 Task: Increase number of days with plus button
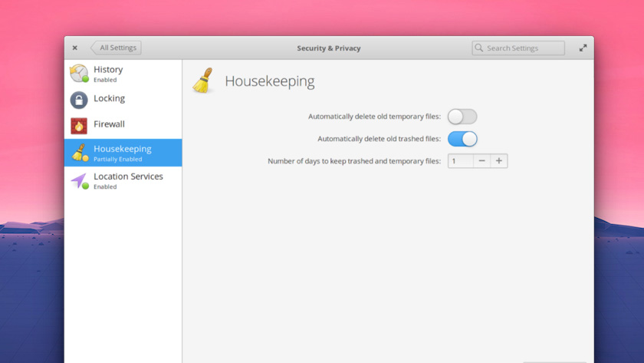point(499,160)
